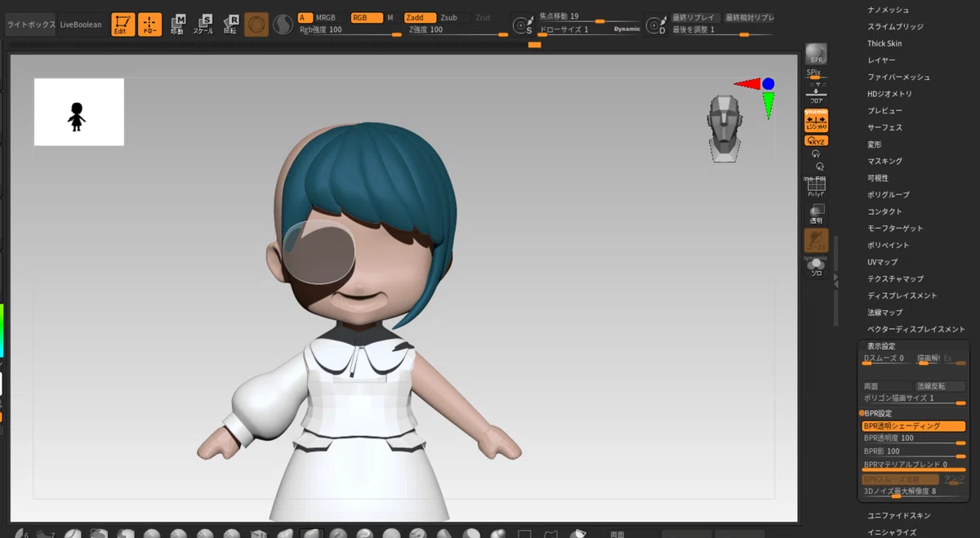Click 両面 double-sided button
Image resolution: width=980 pixels, height=538 pixels.
886,385
